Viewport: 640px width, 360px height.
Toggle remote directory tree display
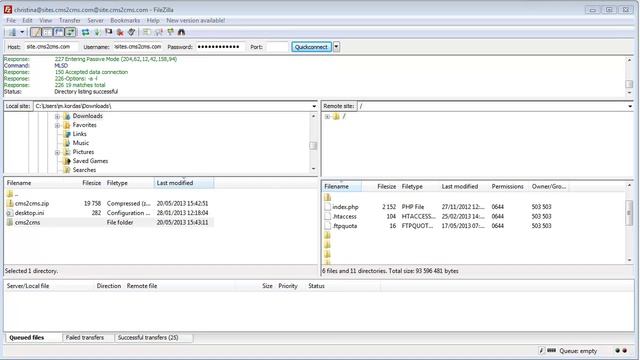(x=59, y=32)
